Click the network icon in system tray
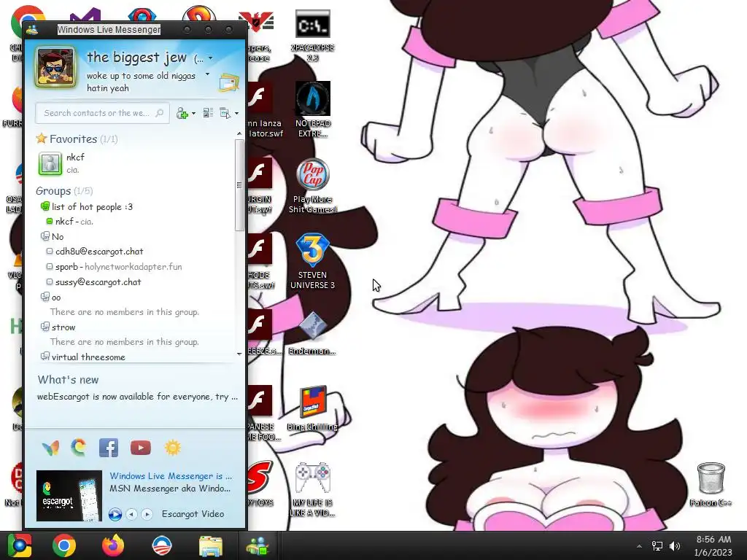 tap(657, 546)
